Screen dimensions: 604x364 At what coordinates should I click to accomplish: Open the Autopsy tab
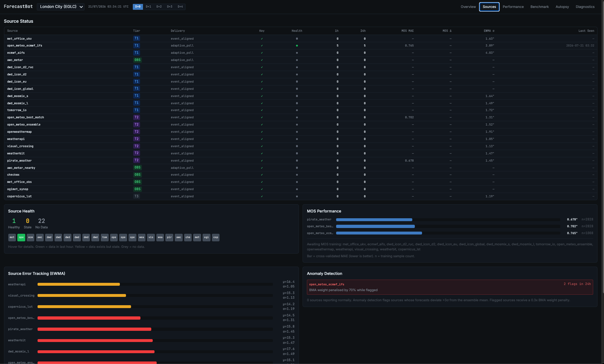(562, 7)
